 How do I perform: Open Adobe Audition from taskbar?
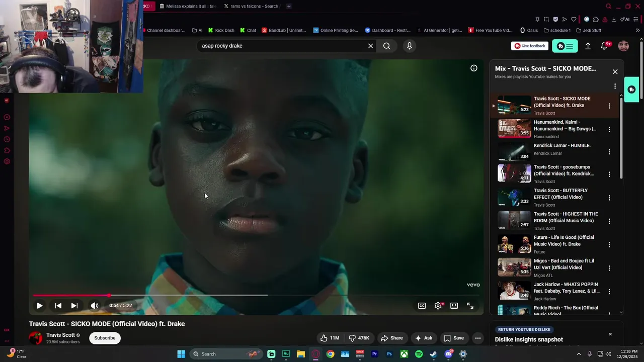286,354
